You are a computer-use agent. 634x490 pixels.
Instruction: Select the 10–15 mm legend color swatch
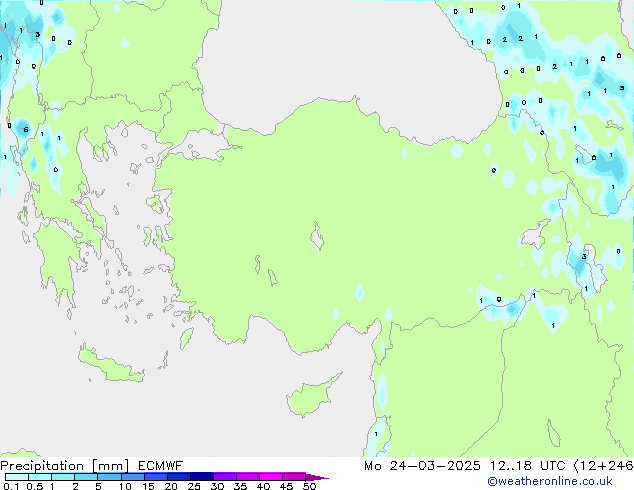(x=133, y=477)
